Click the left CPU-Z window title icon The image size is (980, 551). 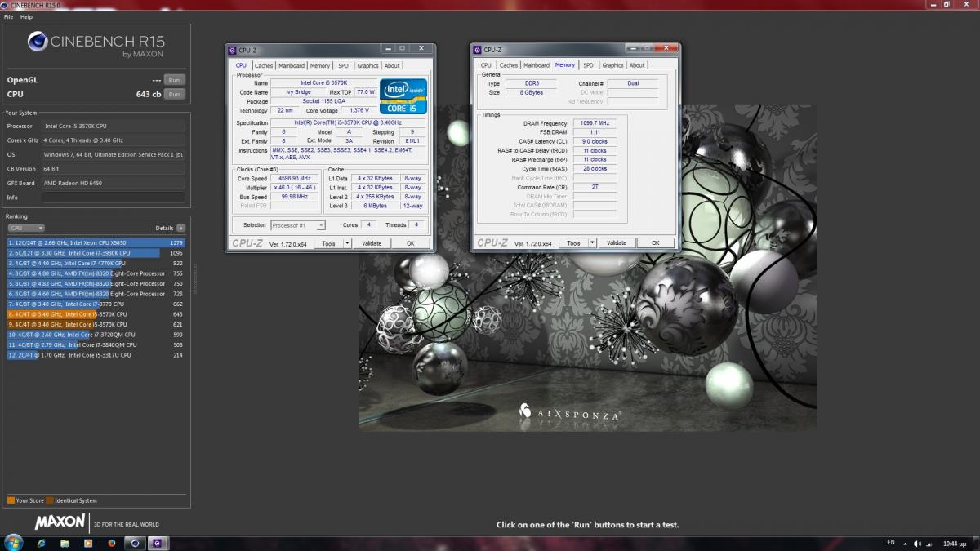coord(232,50)
